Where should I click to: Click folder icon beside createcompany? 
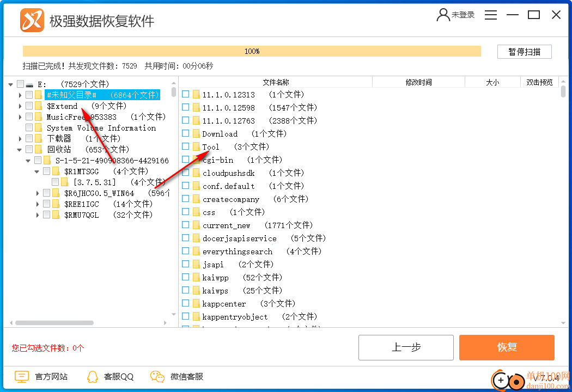click(196, 199)
